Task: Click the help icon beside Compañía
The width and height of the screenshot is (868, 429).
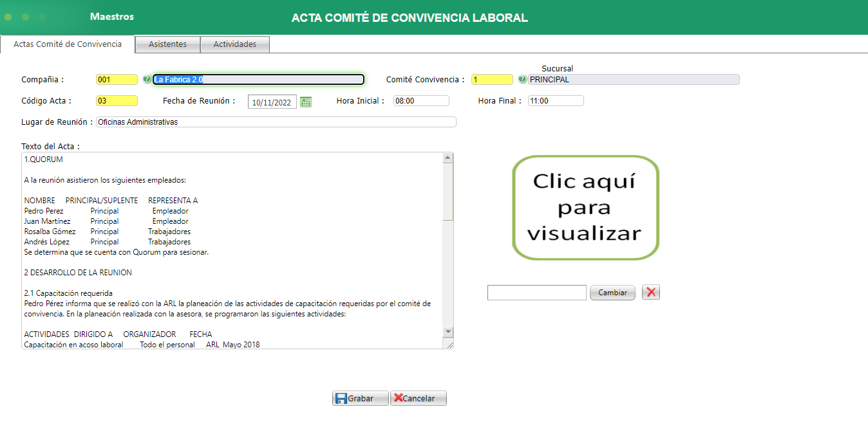Action: pyautogui.click(x=147, y=79)
